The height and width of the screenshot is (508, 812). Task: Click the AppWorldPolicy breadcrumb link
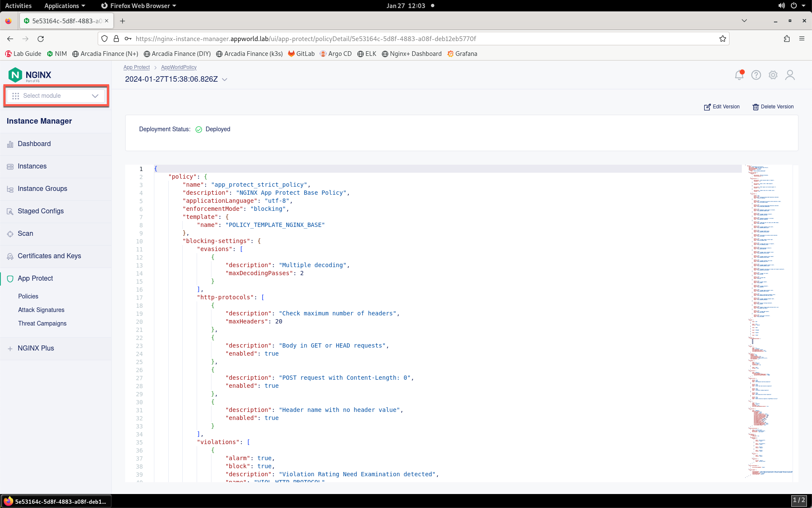[179, 67]
